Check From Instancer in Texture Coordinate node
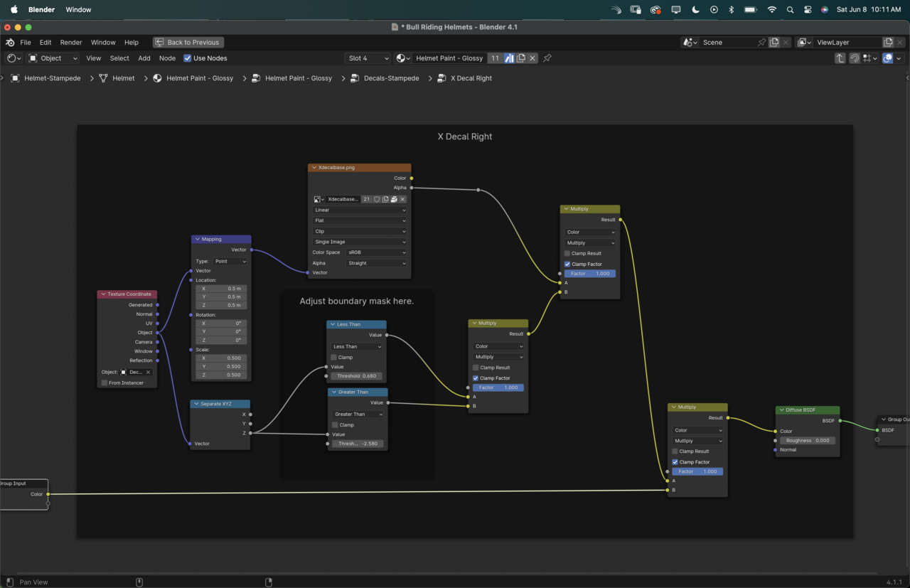Image resolution: width=910 pixels, height=588 pixels. [105, 383]
